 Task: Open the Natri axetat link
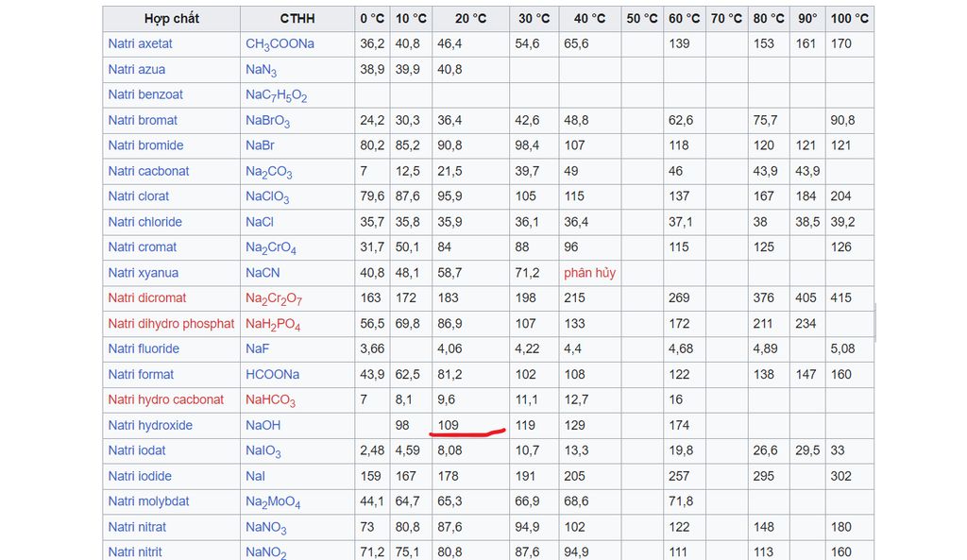pos(140,43)
